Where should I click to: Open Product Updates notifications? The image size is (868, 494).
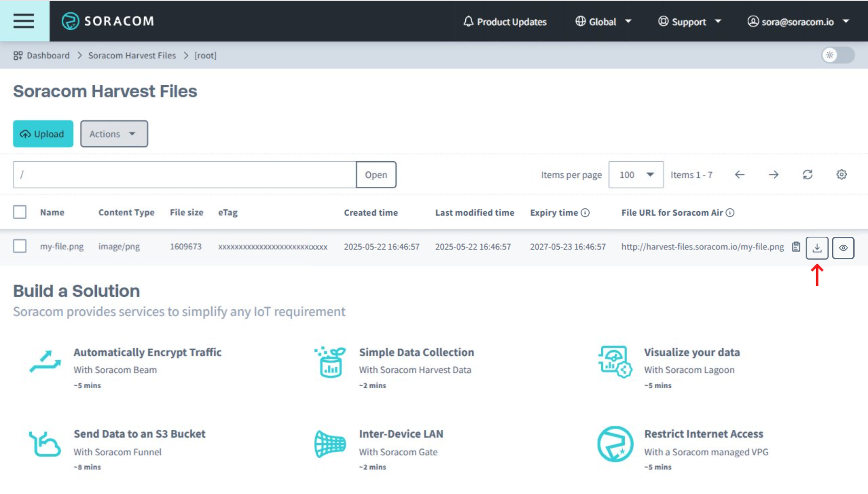[x=505, y=22]
